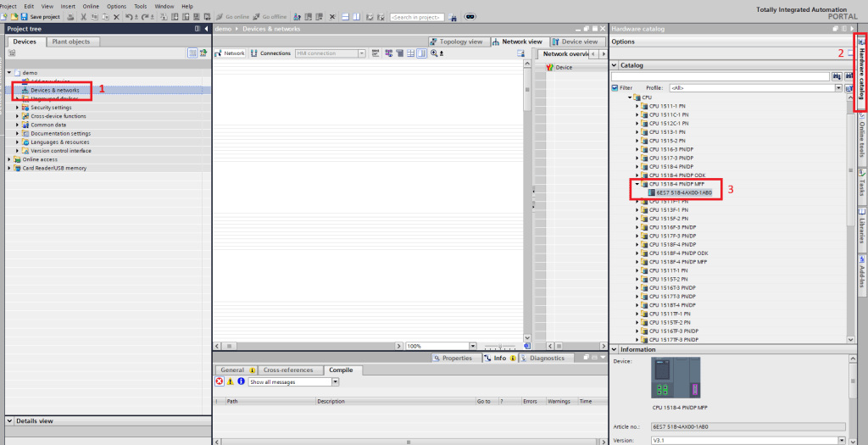The image size is (868, 445).
Task: Click the Undo arrow icon
Action: coord(129,17)
